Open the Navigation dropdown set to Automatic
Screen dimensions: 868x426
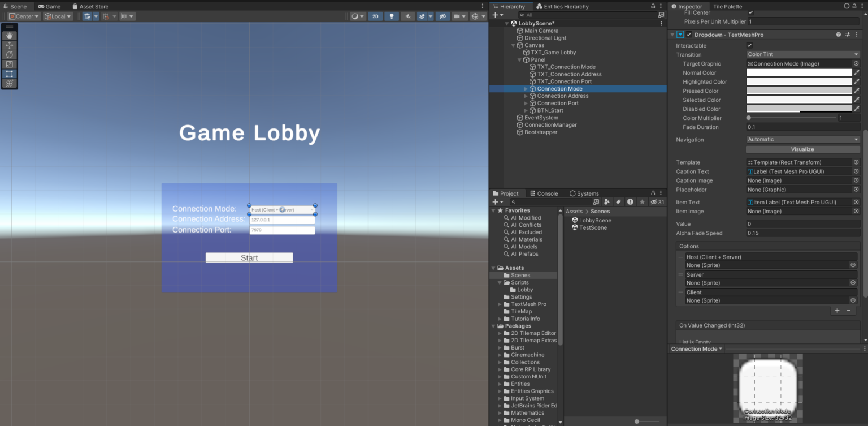802,139
